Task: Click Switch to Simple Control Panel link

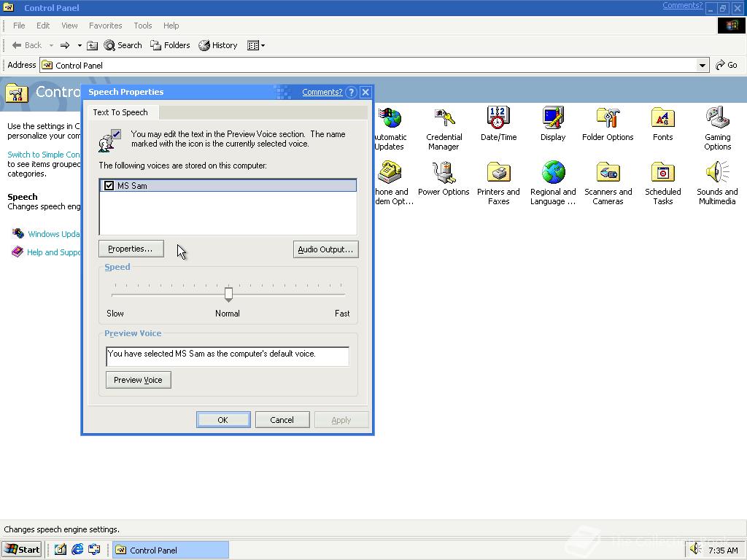Action: click(43, 155)
